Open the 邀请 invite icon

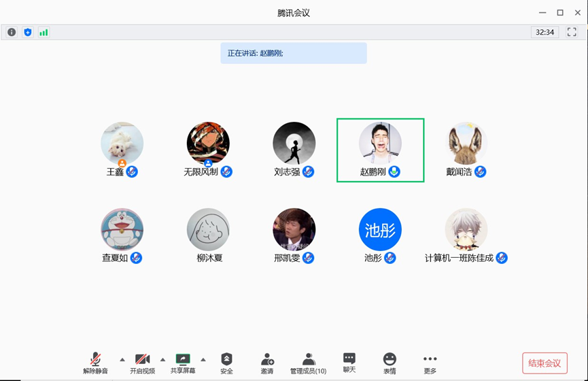tap(267, 363)
